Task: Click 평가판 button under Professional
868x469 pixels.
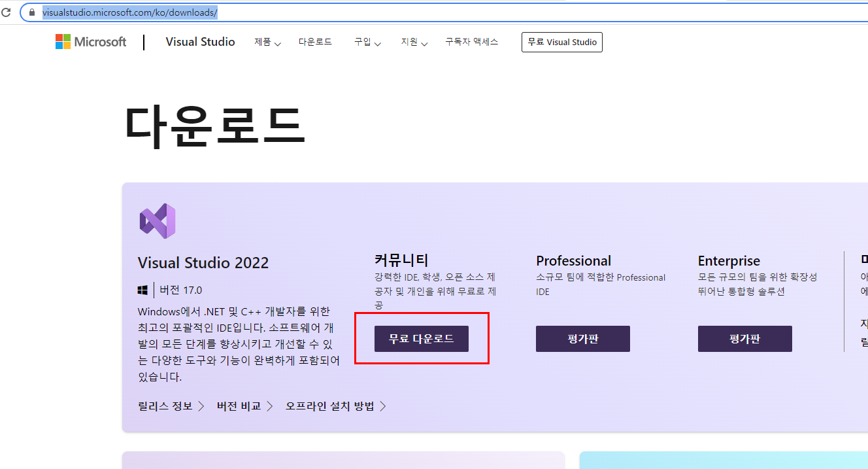Action: point(583,339)
